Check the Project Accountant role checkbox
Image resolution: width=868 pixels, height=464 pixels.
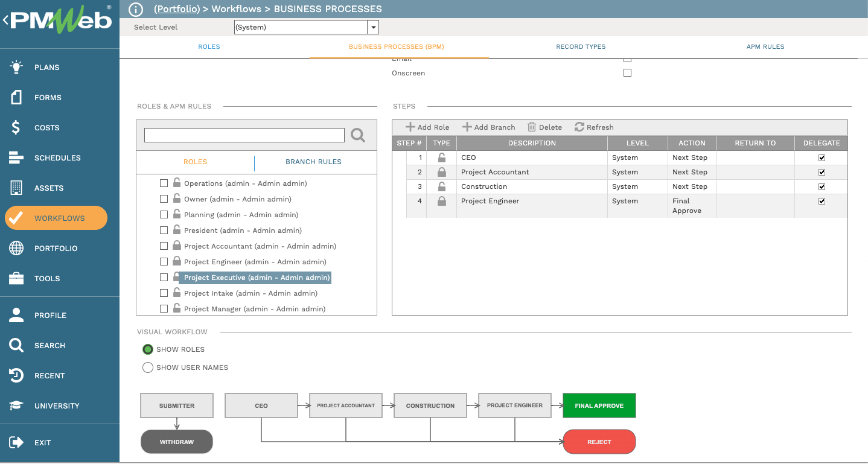tap(164, 246)
